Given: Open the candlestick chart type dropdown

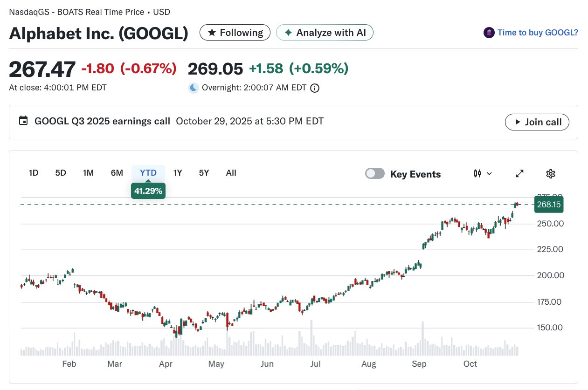Looking at the screenshot, I should pyautogui.click(x=483, y=173).
